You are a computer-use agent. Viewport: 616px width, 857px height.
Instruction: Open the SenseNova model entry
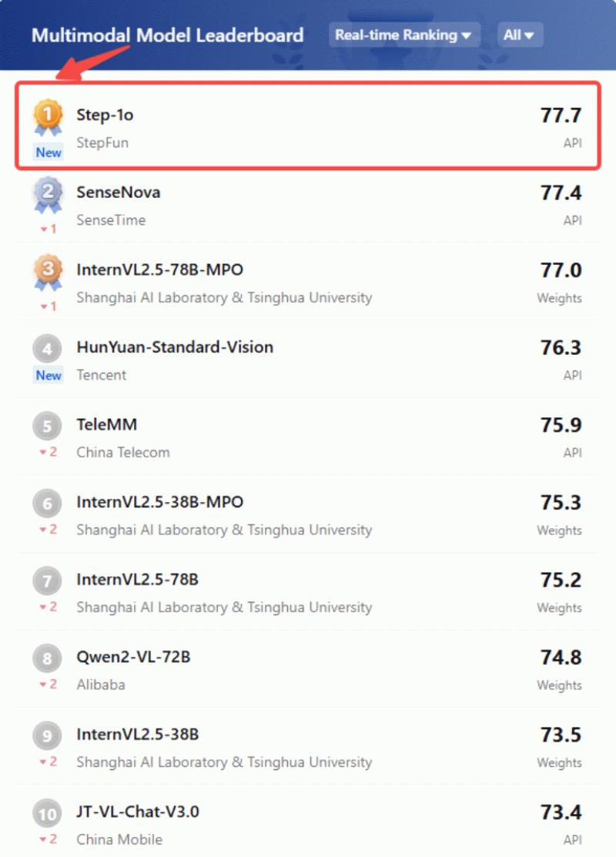[308, 206]
